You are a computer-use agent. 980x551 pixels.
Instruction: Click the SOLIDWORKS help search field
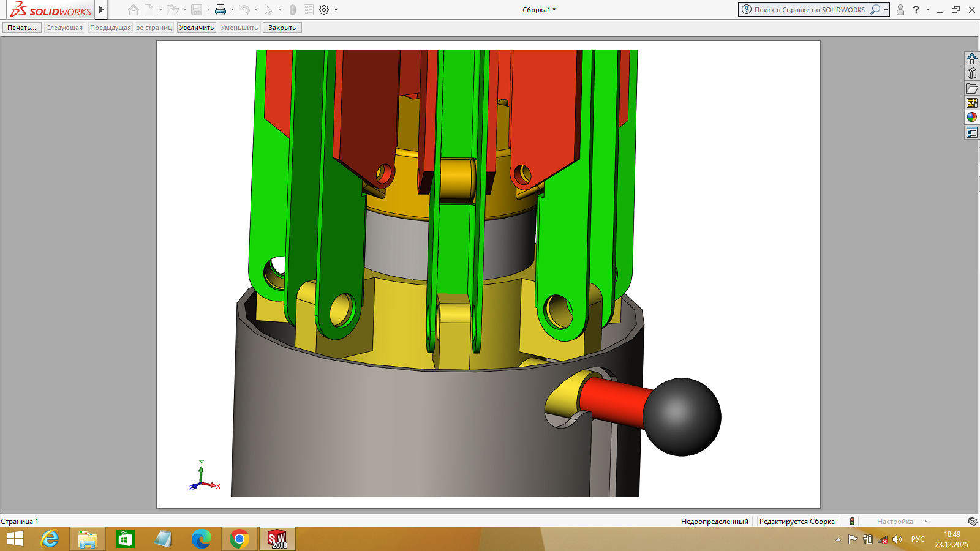[x=809, y=10]
